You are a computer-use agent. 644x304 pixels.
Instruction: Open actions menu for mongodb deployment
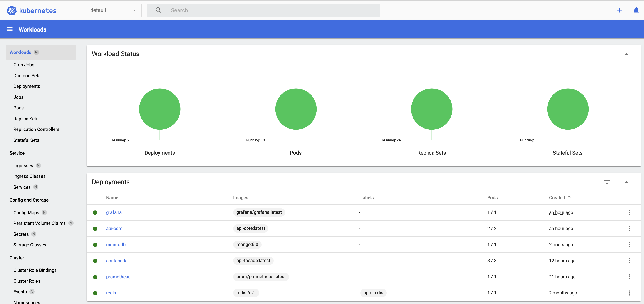629,245
